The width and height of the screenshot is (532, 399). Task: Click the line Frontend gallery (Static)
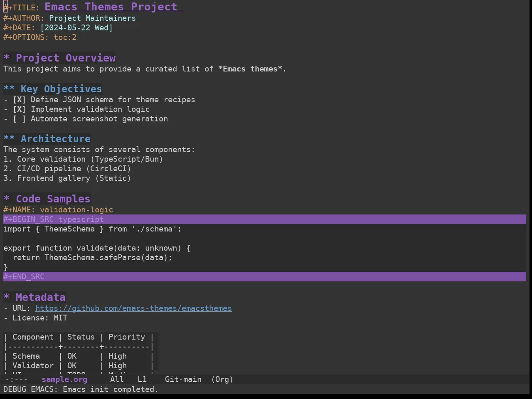67,178
